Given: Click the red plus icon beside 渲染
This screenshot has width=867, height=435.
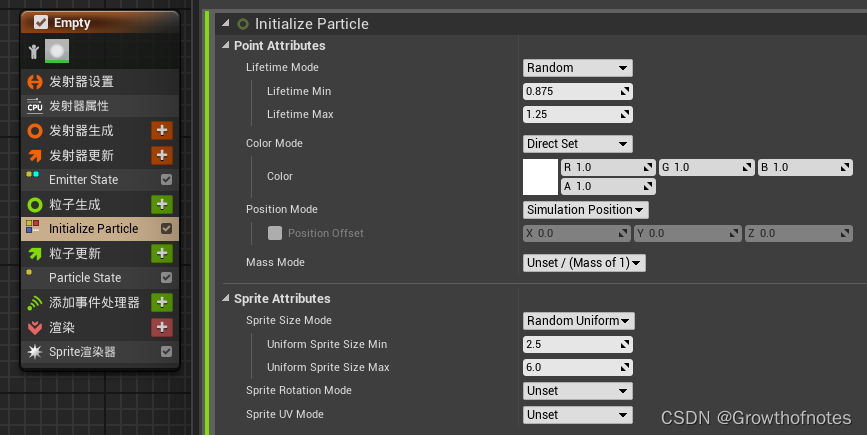Looking at the screenshot, I should coord(162,327).
